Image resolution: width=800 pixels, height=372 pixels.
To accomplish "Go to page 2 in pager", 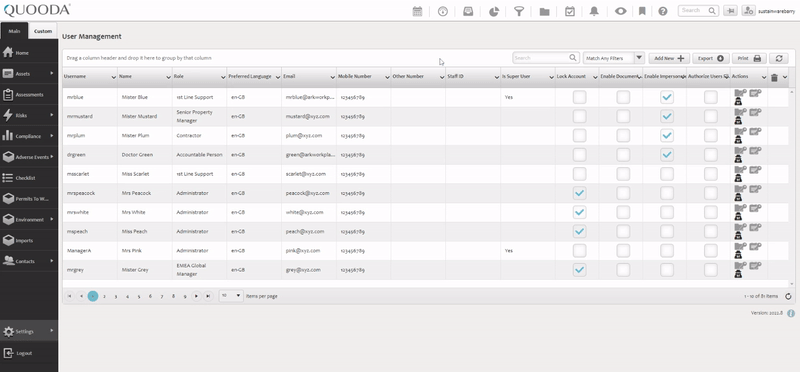I will [104, 296].
